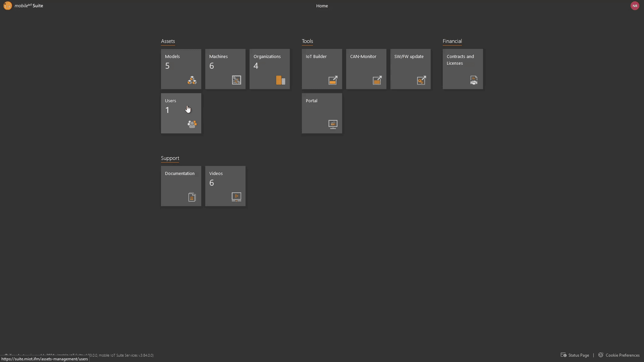Open IoT Builder external link icon
This screenshot has height=362, width=644.
(333, 80)
